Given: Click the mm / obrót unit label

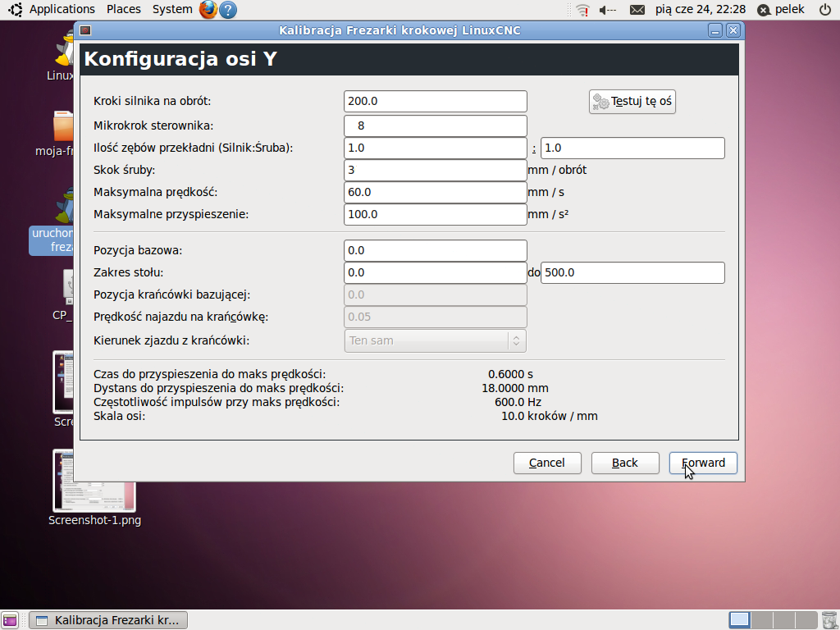Looking at the screenshot, I should (557, 171).
